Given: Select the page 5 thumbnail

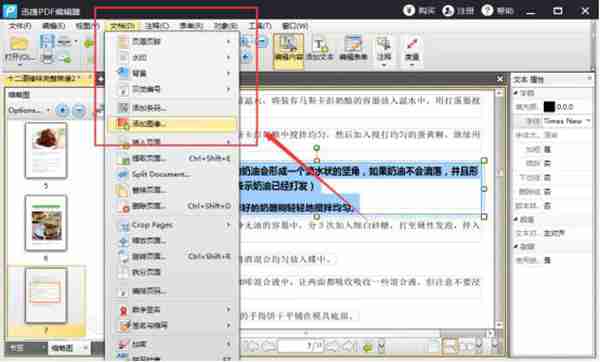Looking at the screenshot, I should point(46,150).
